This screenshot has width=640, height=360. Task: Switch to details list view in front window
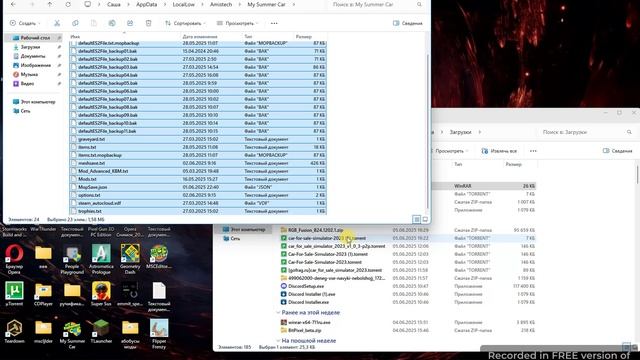tap(416, 220)
